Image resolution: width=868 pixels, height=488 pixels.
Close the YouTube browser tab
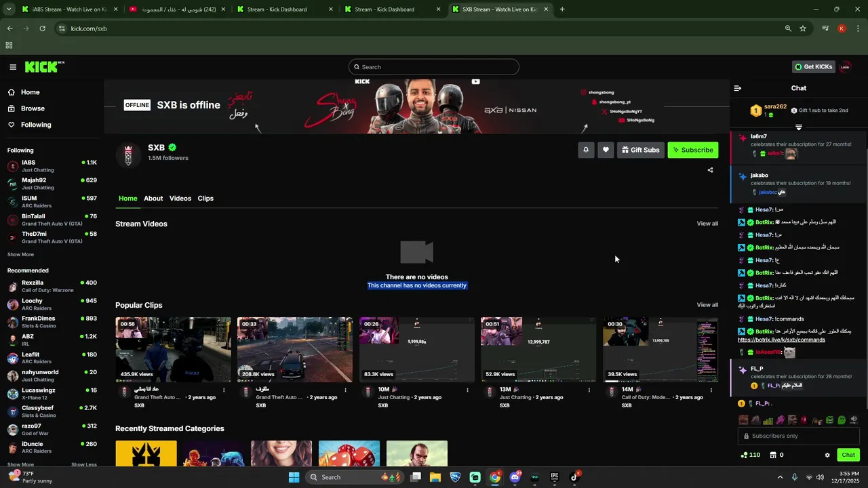[x=223, y=9]
